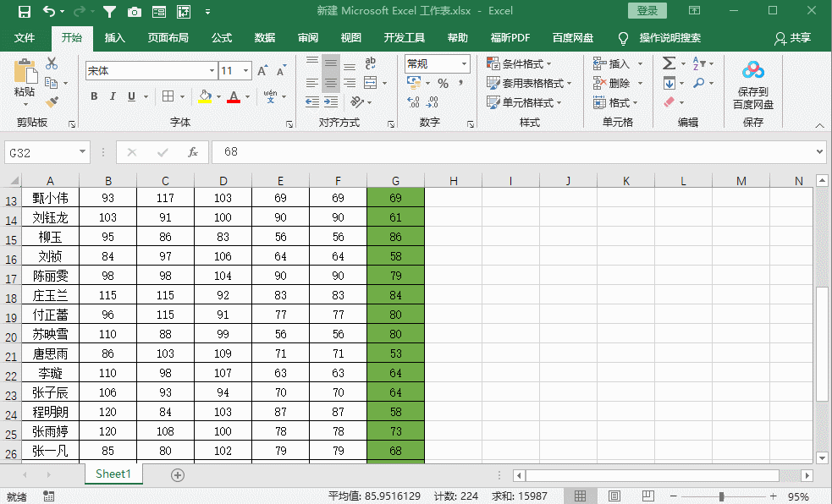Toggle bold formatting on selected cells
Screen dimensions: 832x504
(x=94, y=96)
